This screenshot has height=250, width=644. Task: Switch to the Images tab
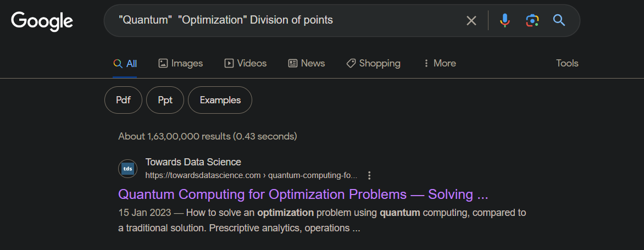[x=181, y=63]
